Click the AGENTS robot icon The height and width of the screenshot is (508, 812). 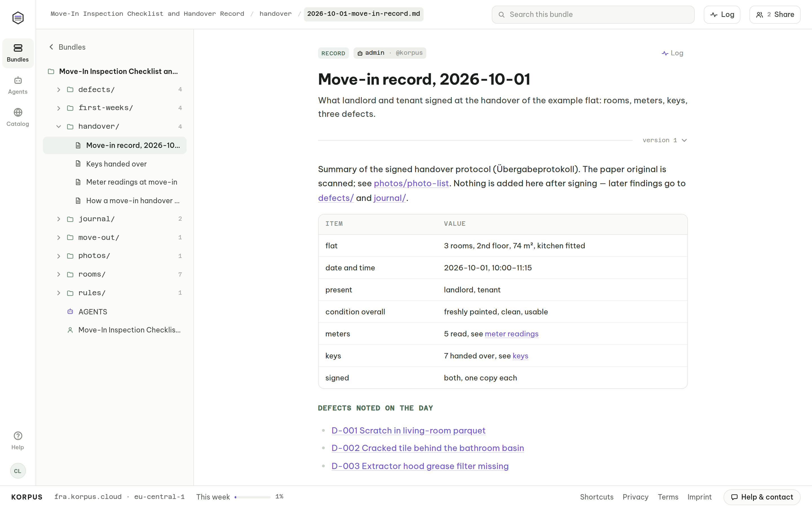(x=70, y=312)
